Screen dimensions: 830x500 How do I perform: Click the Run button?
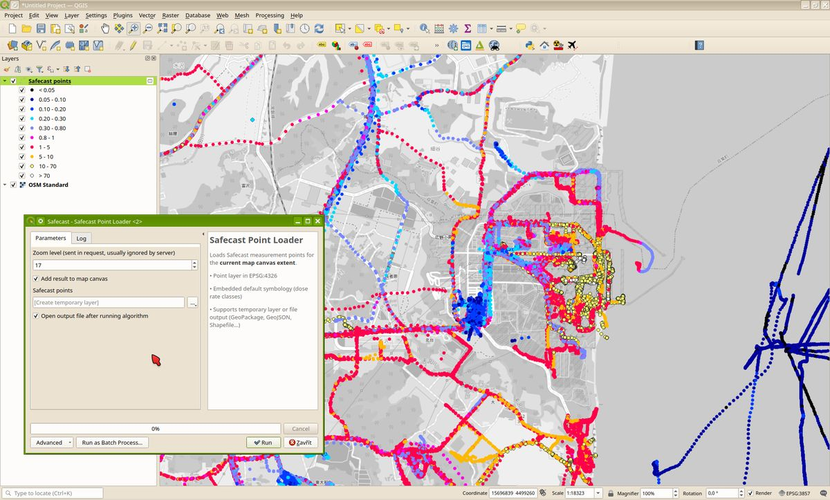click(x=263, y=442)
